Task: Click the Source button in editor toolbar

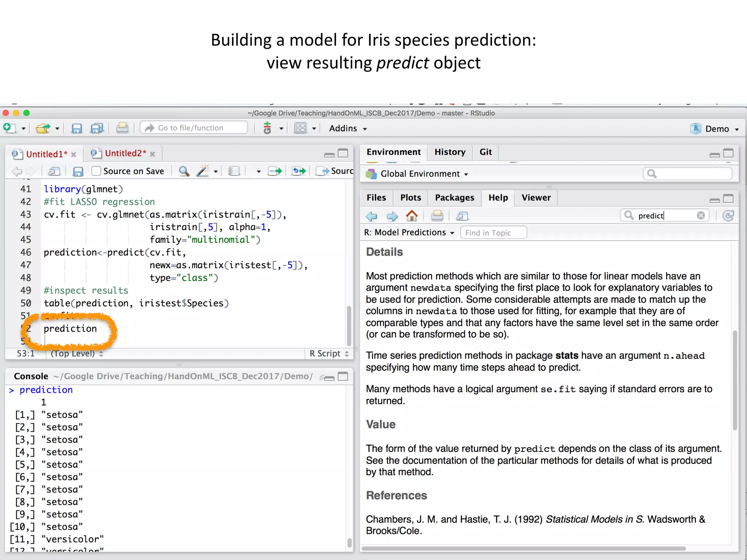Action: (335, 171)
